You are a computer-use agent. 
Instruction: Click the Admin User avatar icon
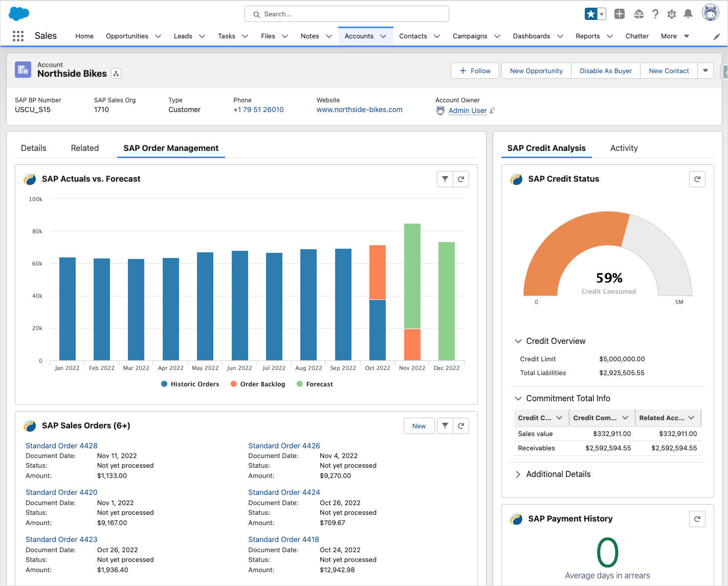click(x=440, y=111)
